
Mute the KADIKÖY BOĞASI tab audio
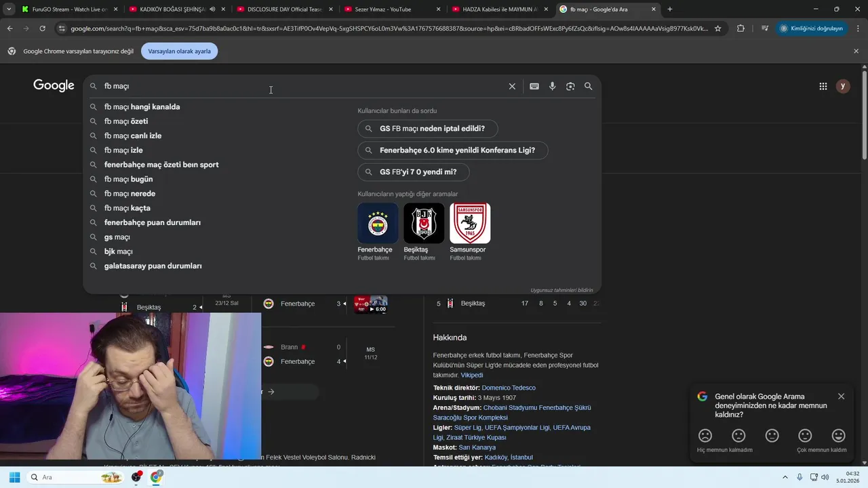[x=213, y=9]
